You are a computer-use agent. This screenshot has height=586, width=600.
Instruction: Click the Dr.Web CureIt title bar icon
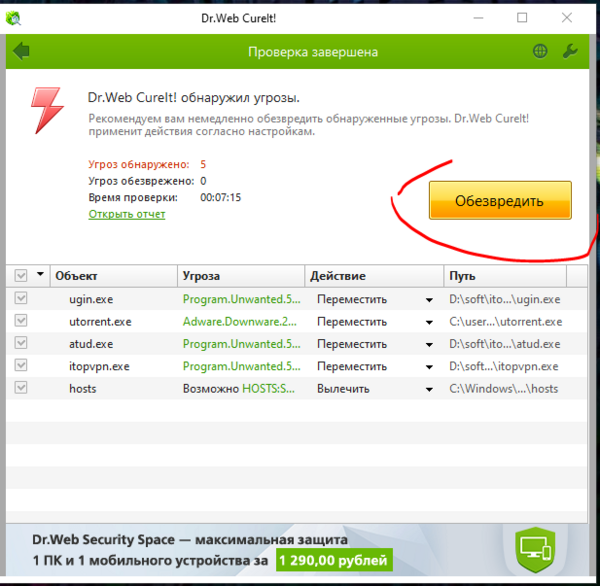point(13,18)
